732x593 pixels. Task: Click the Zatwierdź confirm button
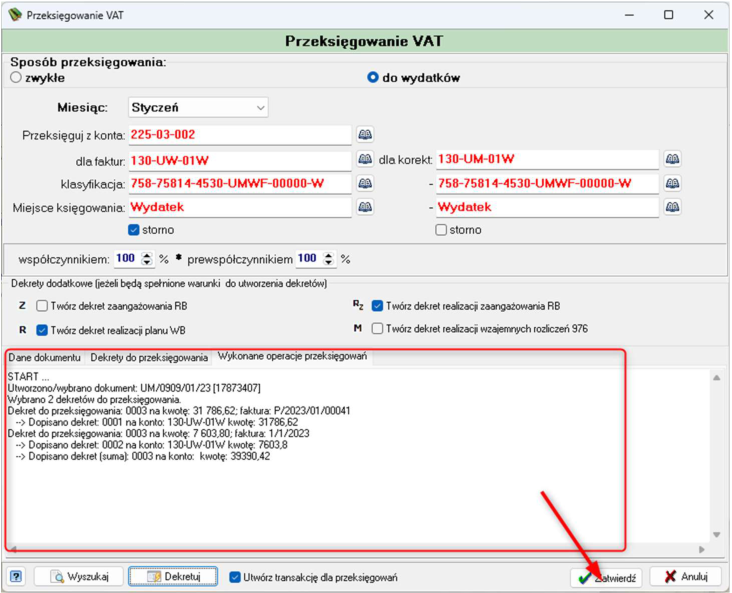pos(606,578)
